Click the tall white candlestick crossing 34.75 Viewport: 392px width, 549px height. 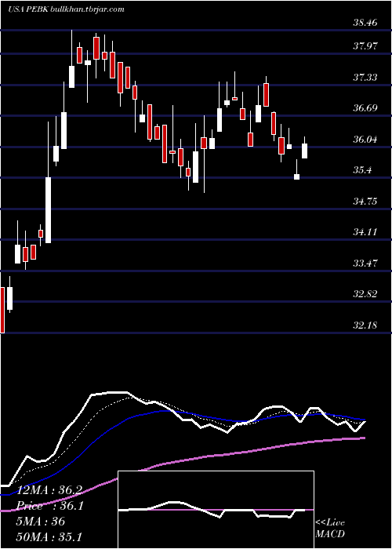[49, 210]
